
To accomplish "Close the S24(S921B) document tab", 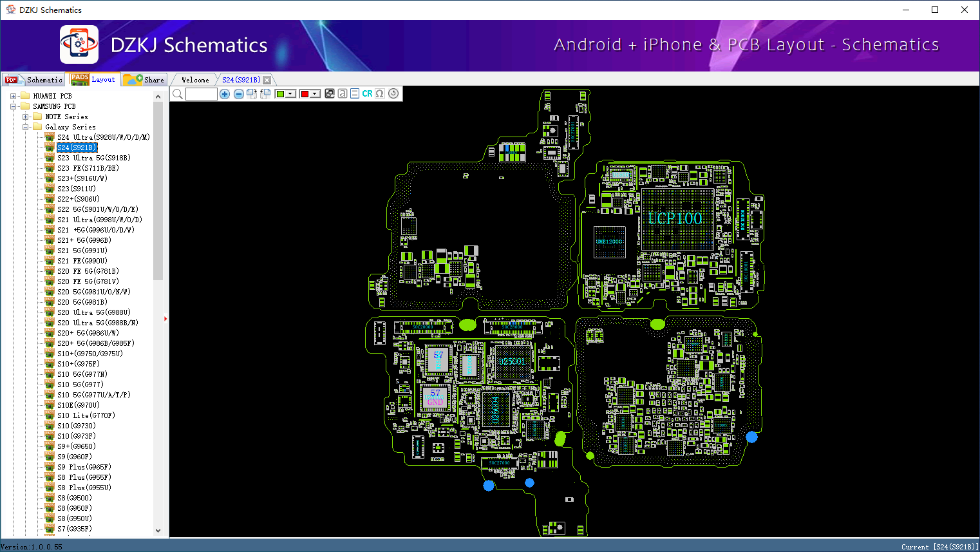I will point(267,80).
